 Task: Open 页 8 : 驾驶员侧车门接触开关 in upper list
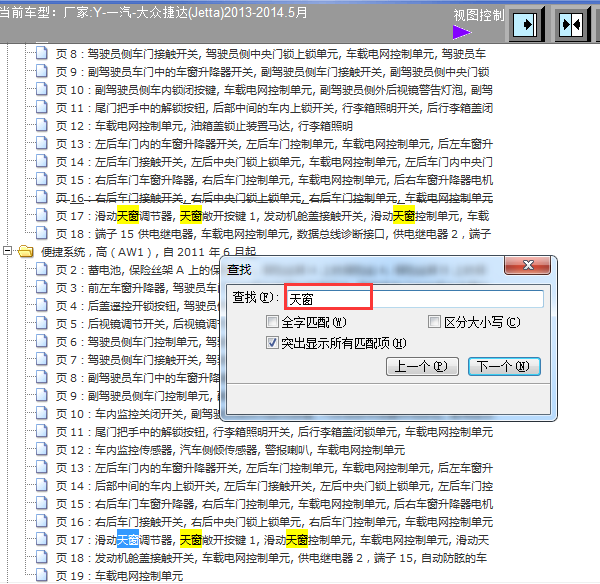271,54
